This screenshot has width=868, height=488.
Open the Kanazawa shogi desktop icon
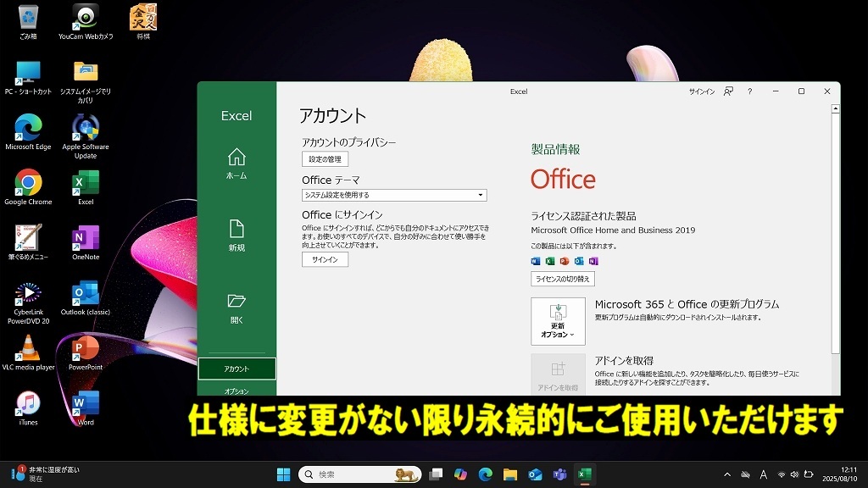coord(142,22)
